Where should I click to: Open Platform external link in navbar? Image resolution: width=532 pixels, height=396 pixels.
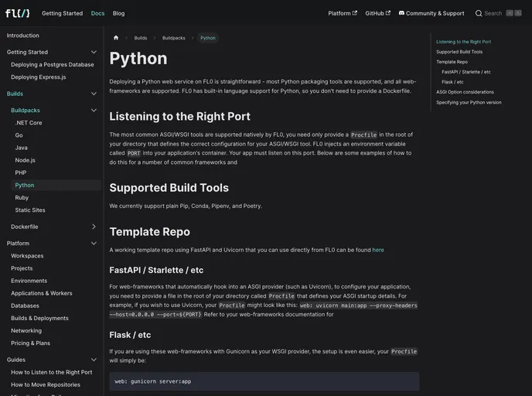point(342,13)
